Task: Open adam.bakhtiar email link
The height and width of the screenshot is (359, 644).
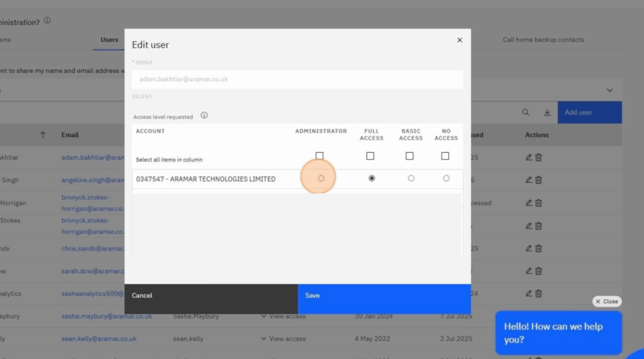Action: click(93, 157)
